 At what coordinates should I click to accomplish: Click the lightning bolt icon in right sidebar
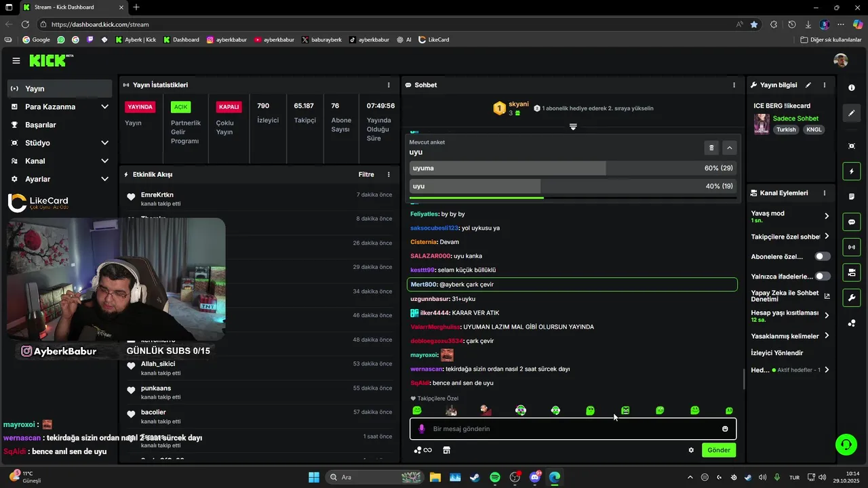point(852,171)
